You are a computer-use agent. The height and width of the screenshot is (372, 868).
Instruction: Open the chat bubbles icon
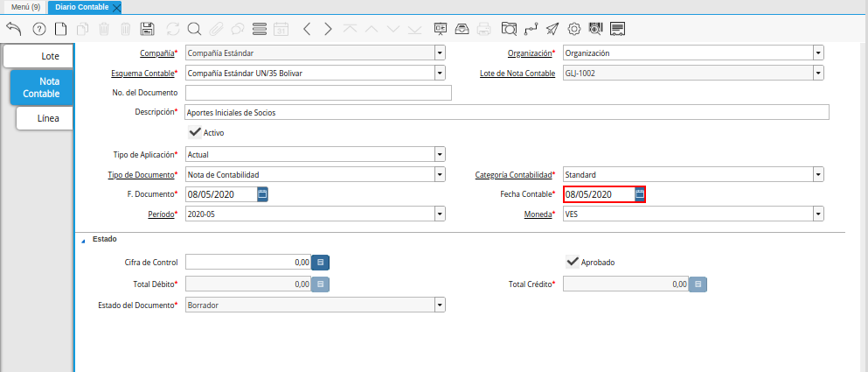pyautogui.click(x=238, y=29)
